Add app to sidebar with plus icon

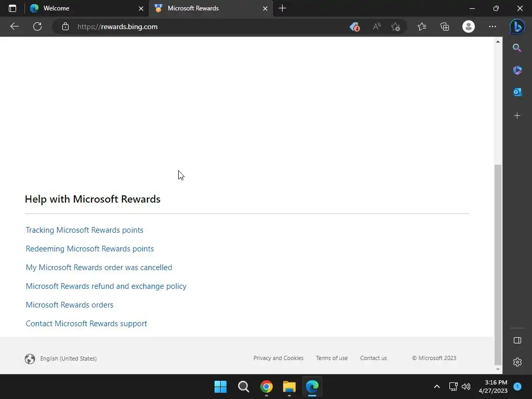click(517, 116)
